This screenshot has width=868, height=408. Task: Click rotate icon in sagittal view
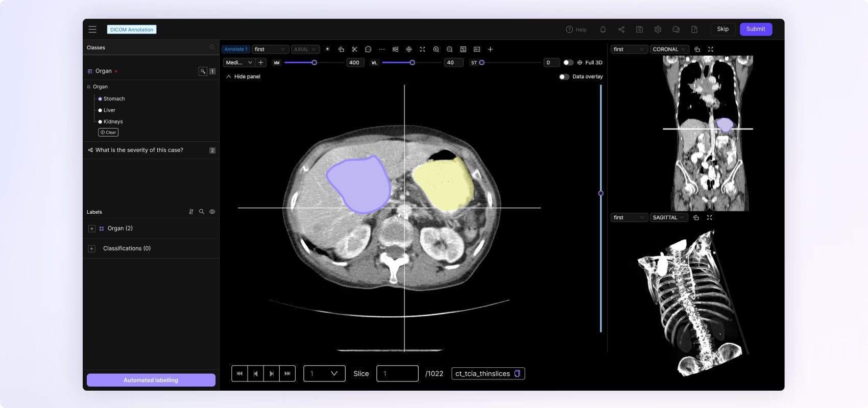point(696,218)
